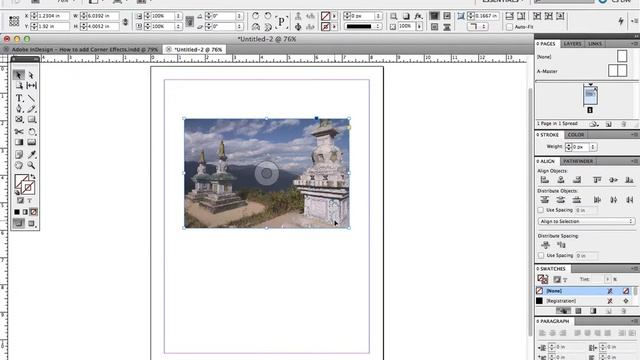This screenshot has height=360, width=640.
Task: Toggle constrain proportions link for width and height
Action: click(126, 21)
